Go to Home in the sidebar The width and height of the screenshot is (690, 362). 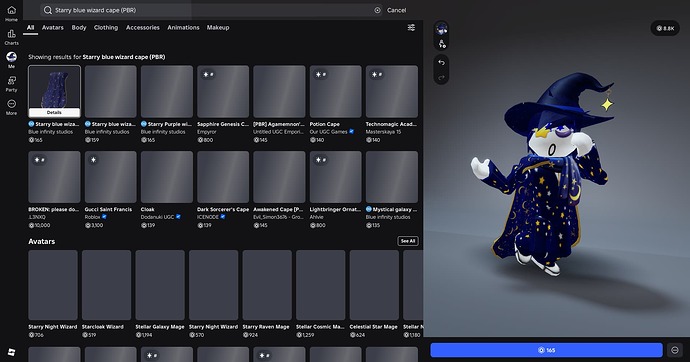click(x=11, y=13)
